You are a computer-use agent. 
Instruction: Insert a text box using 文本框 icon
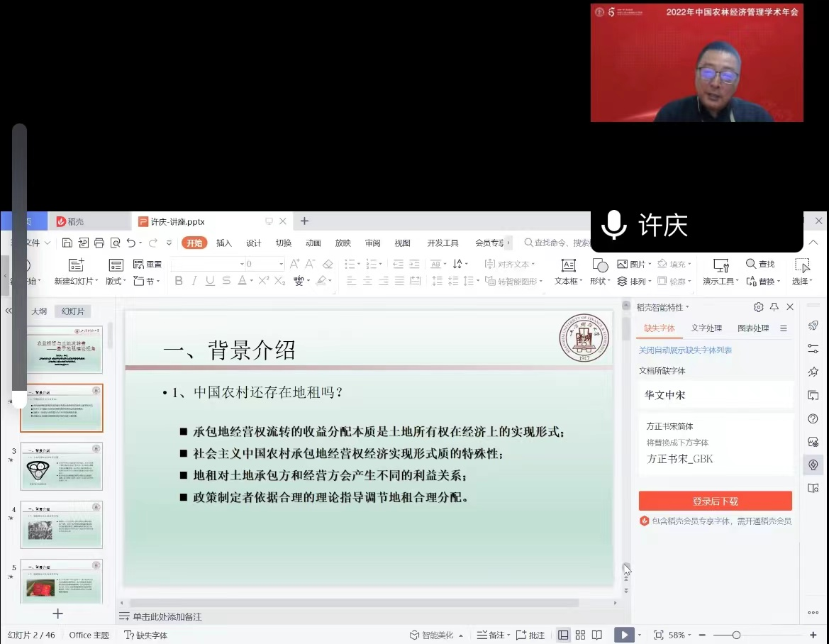click(568, 265)
